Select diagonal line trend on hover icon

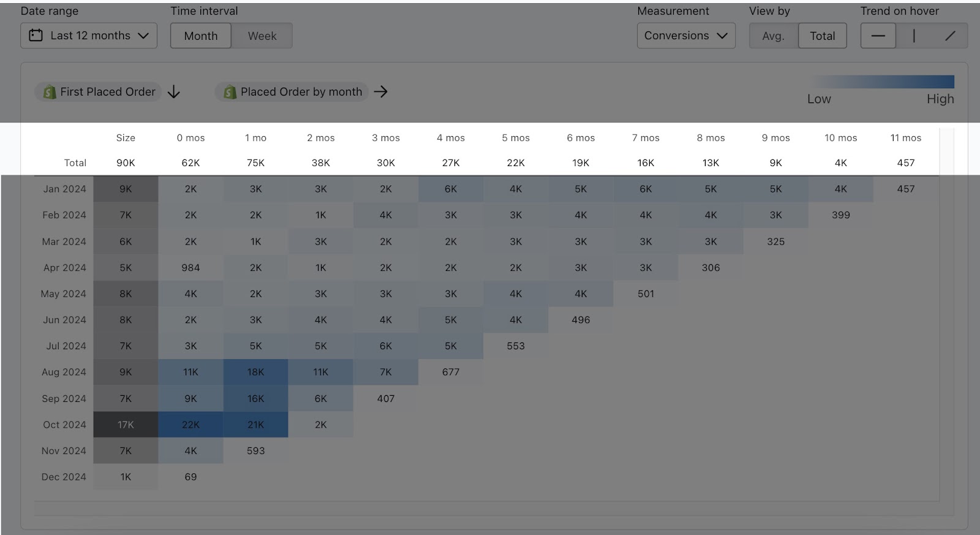[x=950, y=36]
